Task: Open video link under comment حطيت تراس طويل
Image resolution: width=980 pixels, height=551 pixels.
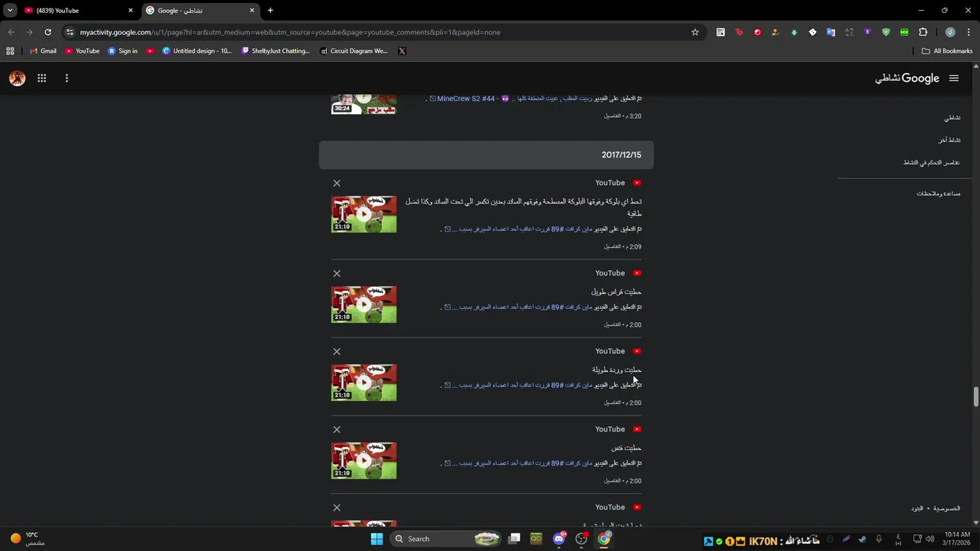Action: (518, 307)
